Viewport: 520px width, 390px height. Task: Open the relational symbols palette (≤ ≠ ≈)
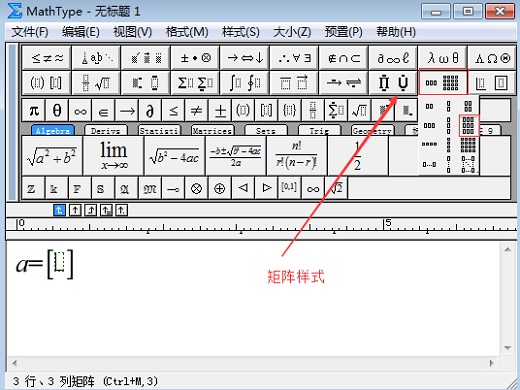pyautogui.click(x=47, y=58)
